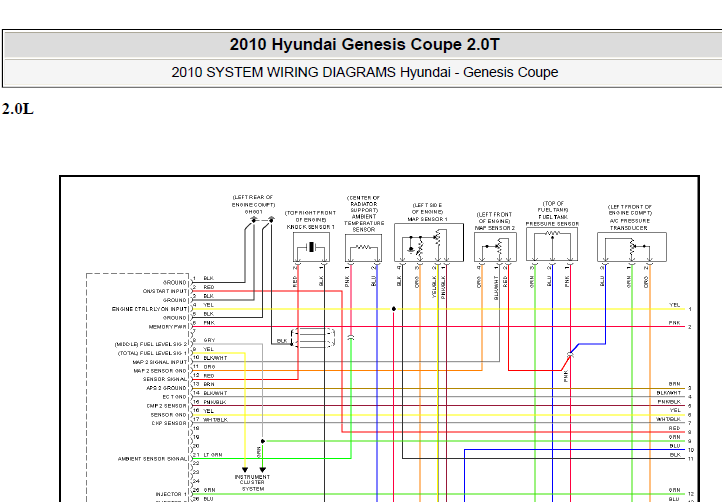
Task: Click the "ENGINE CTRL RLY ON INPUT" label
Action: point(150,309)
